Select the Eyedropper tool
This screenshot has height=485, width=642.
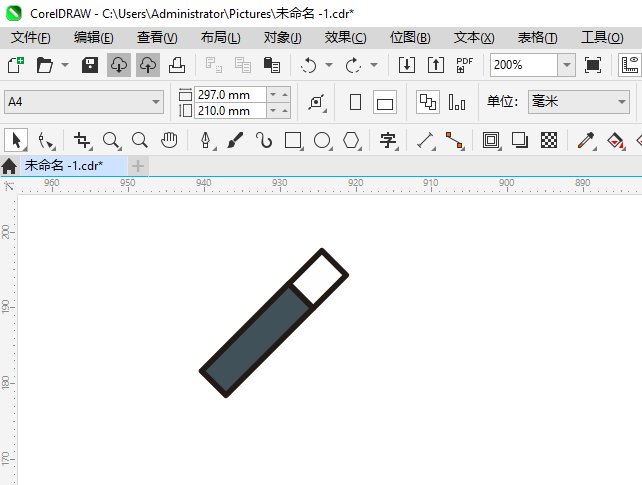[586, 140]
